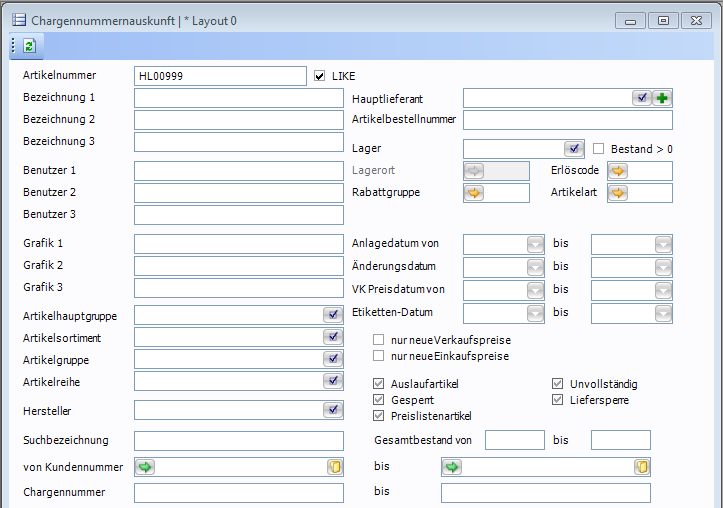The width and height of the screenshot is (723, 508).
Task: Uncheck the Auslaufartikel checkbox
Action: tap(379, 384)
